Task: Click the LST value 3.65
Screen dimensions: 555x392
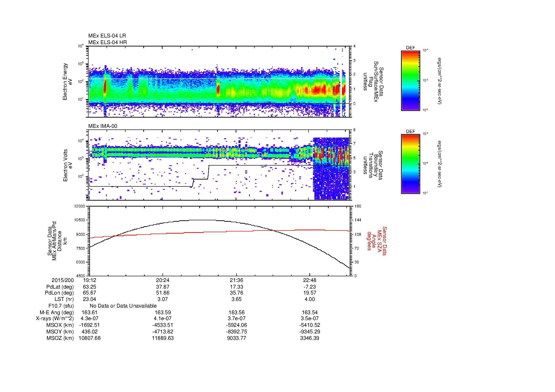Action: click(x=236, y=300)
